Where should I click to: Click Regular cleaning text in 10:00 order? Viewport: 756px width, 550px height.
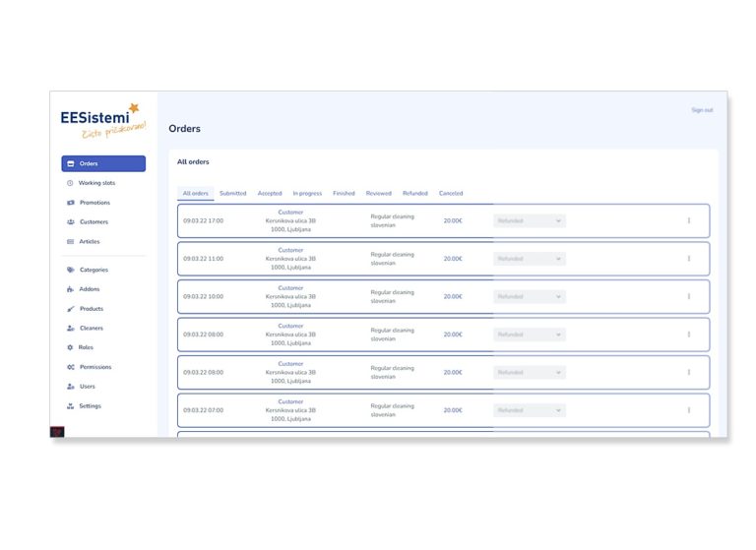click(392, 292)
